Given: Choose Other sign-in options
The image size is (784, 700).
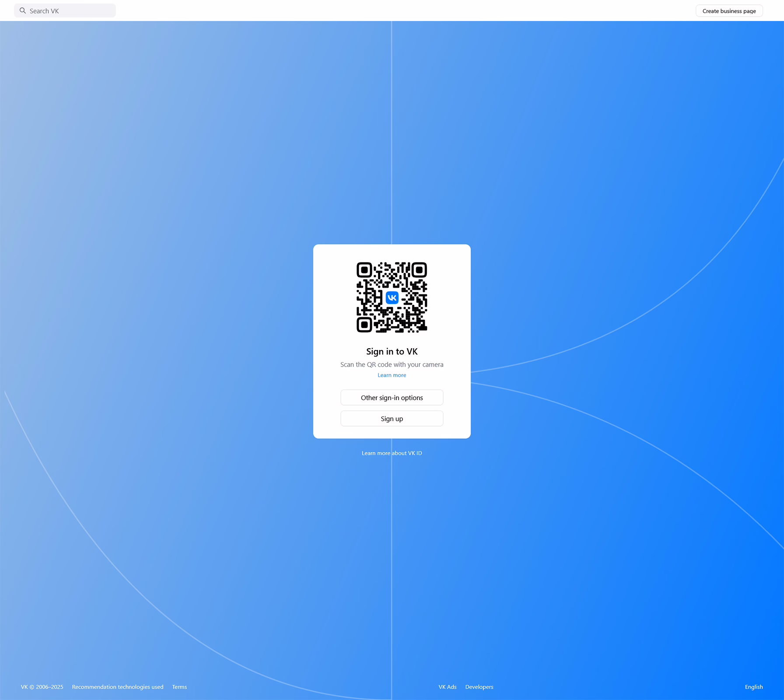Looking at the screenshot, I should 392,397.
